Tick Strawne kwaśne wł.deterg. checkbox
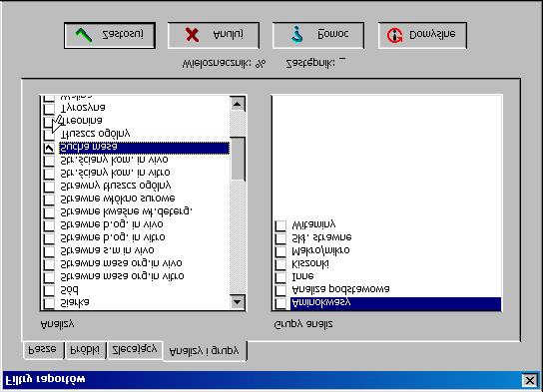The image size is (543, 392). coord(49,212)
